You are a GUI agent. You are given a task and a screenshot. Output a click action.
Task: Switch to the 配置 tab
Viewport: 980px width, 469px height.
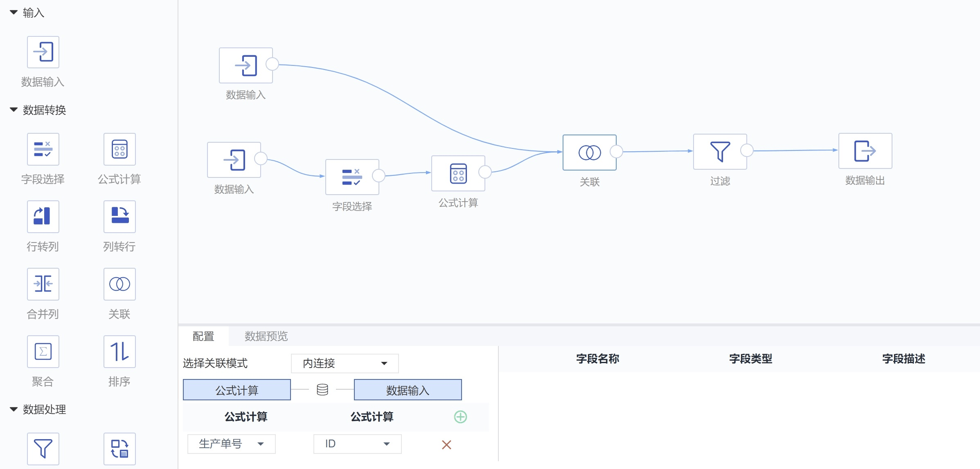pos(203,336)
